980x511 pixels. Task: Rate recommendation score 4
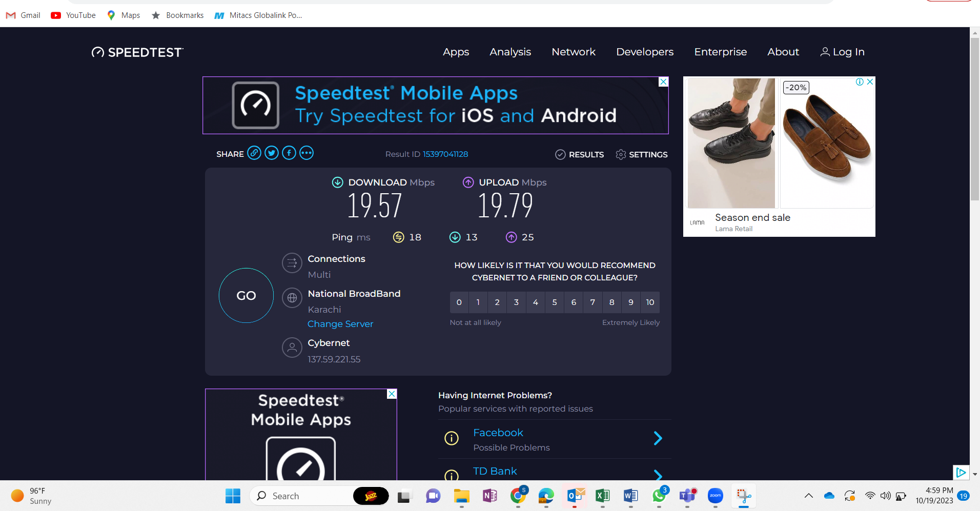click(536, 302)
